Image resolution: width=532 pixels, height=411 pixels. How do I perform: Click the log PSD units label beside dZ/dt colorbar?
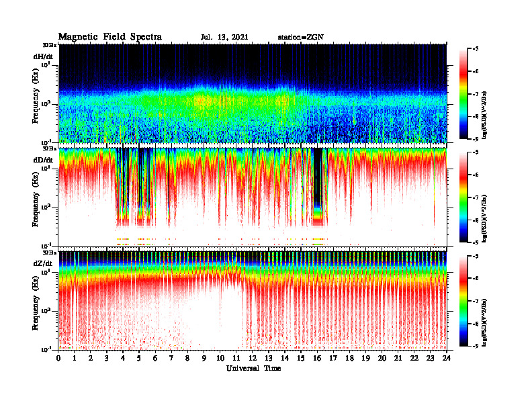coord(484,322)
